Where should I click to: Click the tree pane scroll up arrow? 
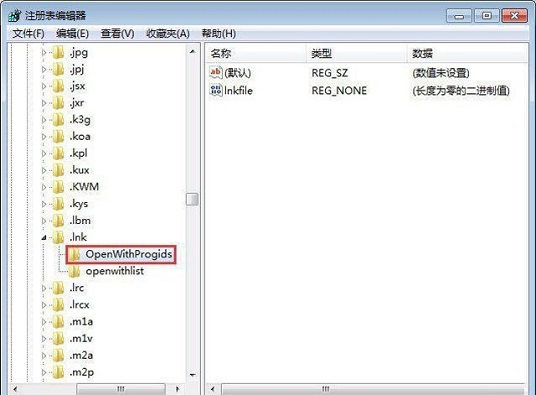click(192, 52)
